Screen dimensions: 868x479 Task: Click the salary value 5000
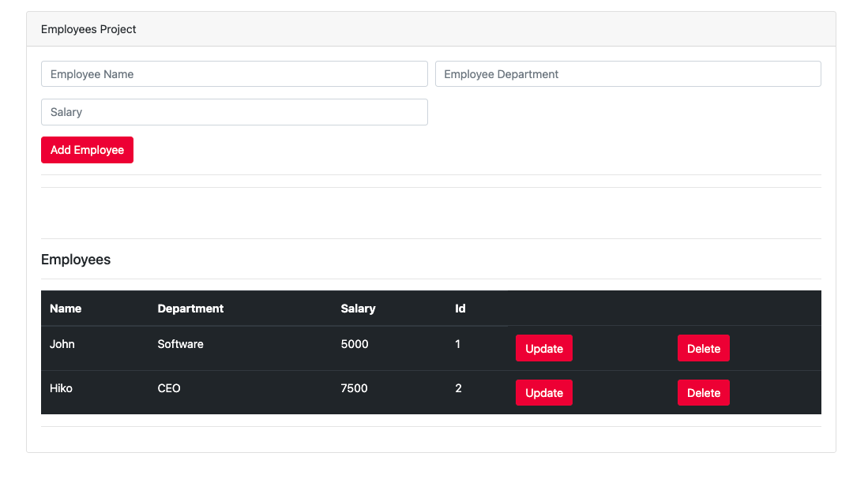pyautogui.click(x=354, y=344)
